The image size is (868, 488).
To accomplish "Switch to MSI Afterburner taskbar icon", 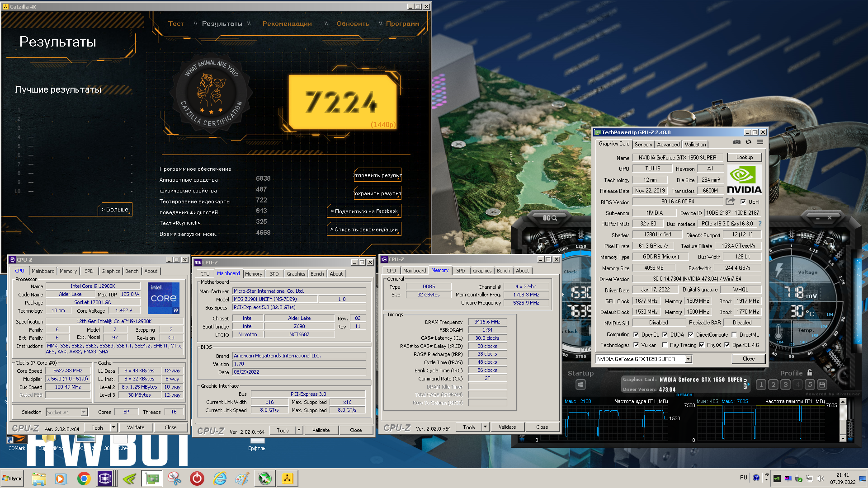I will [265, 479].
